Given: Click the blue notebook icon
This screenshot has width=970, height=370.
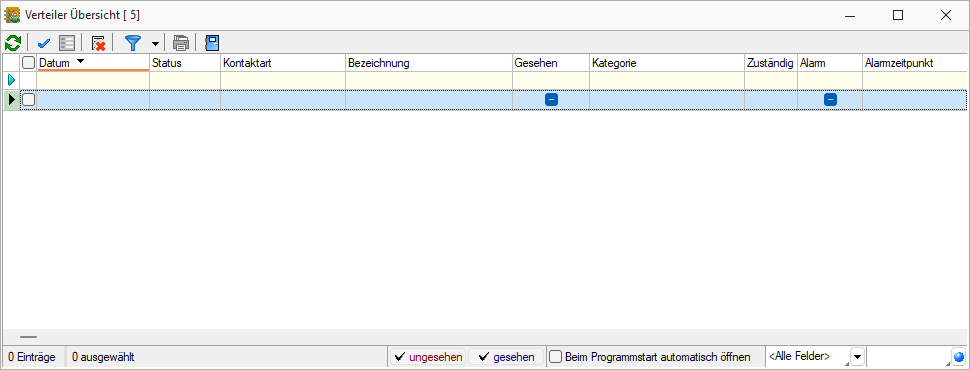Looking at the screenshot, I should pyautogui.click(x=212, y=43).
